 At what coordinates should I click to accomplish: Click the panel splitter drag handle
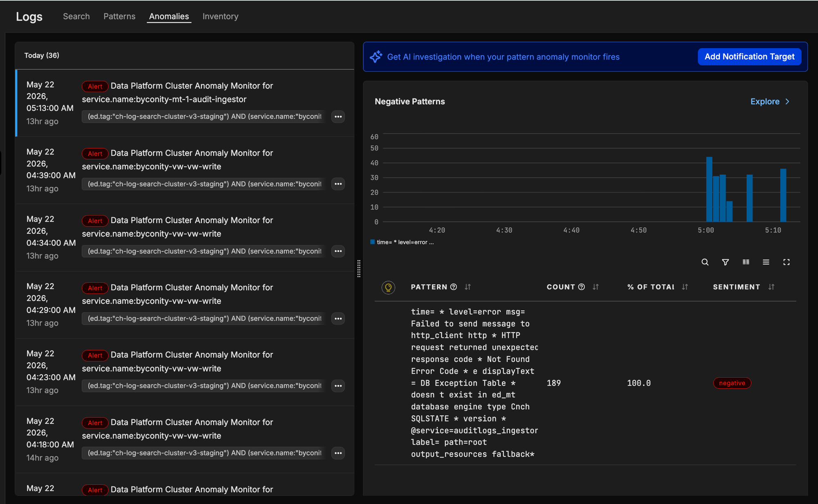coord(359,269)
